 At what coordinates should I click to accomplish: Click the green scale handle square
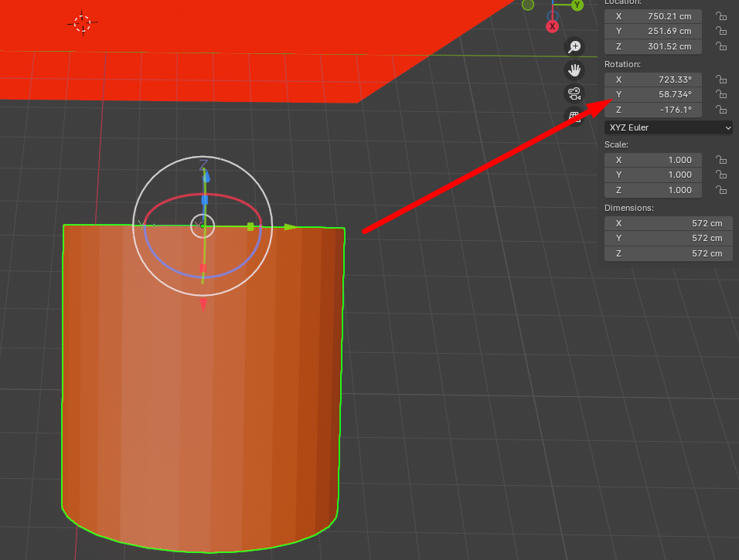pos(250,227)
